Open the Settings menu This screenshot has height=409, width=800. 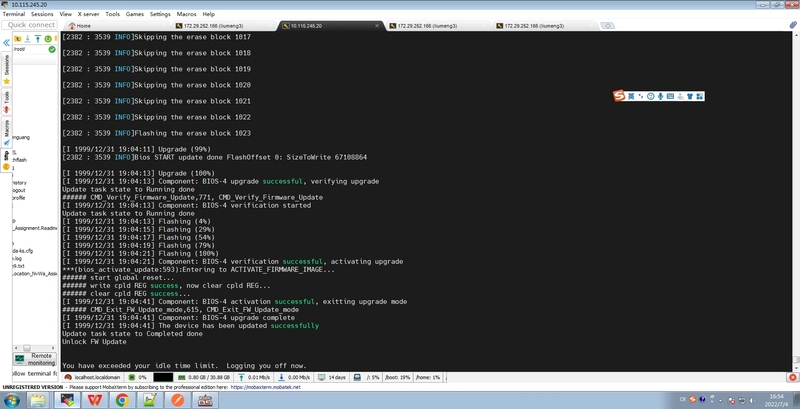click(160, 14)
